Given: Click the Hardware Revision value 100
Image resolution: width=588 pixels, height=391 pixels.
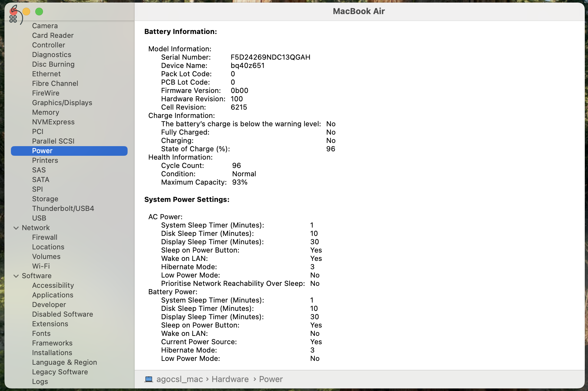Looking at the screenshot, I should (x=237, y=99).
